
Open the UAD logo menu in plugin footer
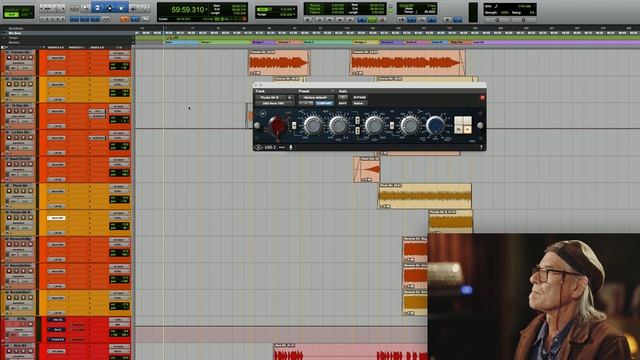click(258, 147)
